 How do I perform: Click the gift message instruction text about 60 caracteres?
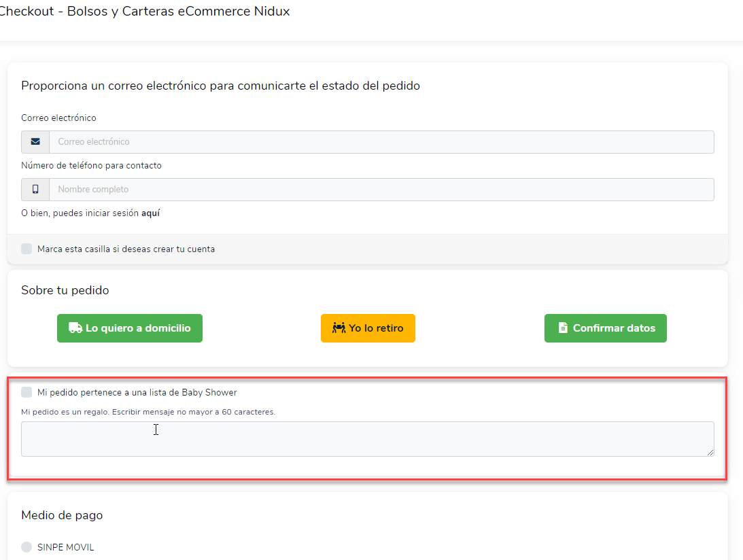(148, 412)
